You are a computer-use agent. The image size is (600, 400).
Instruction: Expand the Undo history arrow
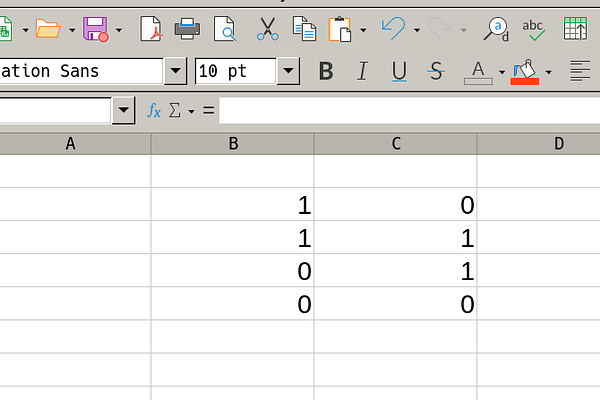point(417,30)
